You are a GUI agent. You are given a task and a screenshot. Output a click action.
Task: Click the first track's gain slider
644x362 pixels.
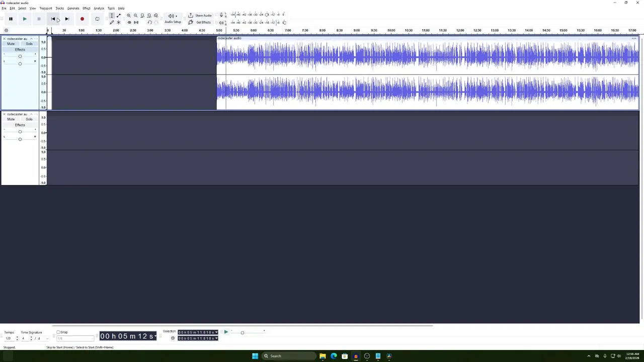point(20,56)
